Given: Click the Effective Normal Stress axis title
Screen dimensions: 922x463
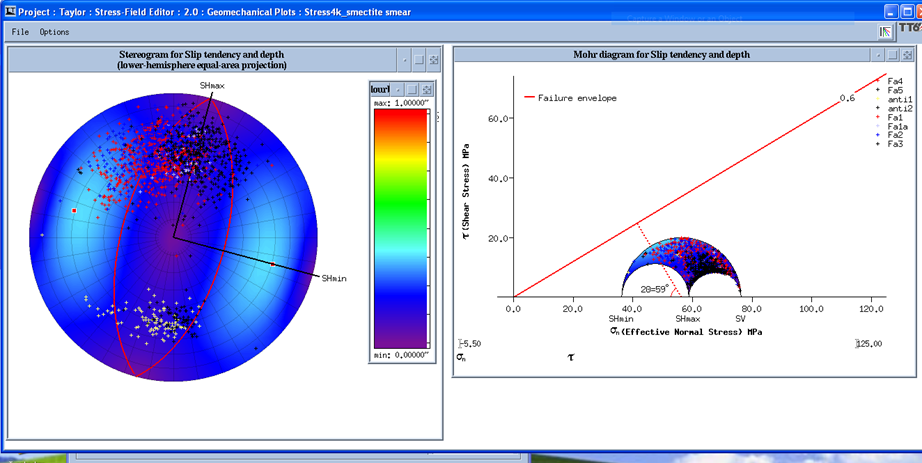Looking at the screenshot, I should tap(686, 332).
